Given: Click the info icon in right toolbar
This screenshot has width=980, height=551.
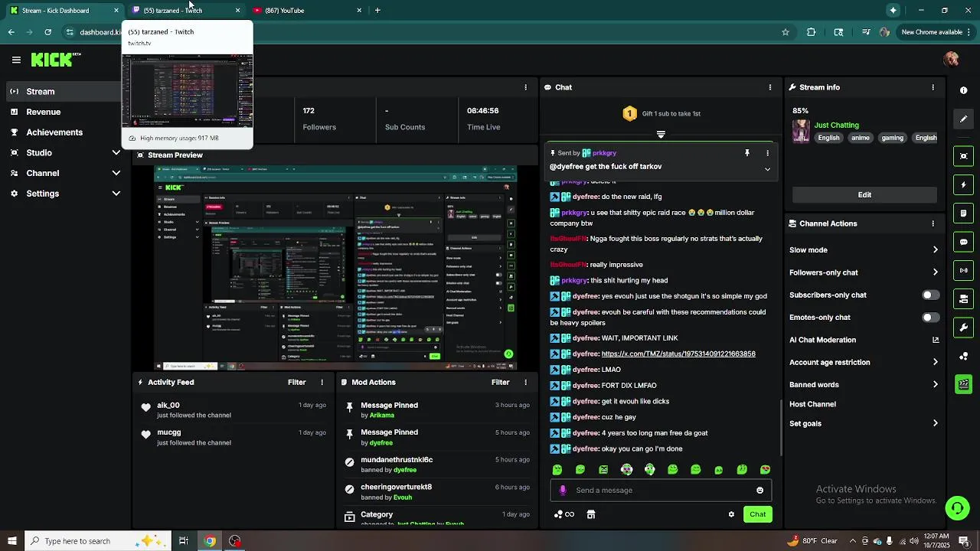Looking at the screenshot, I should pos(963,90).
